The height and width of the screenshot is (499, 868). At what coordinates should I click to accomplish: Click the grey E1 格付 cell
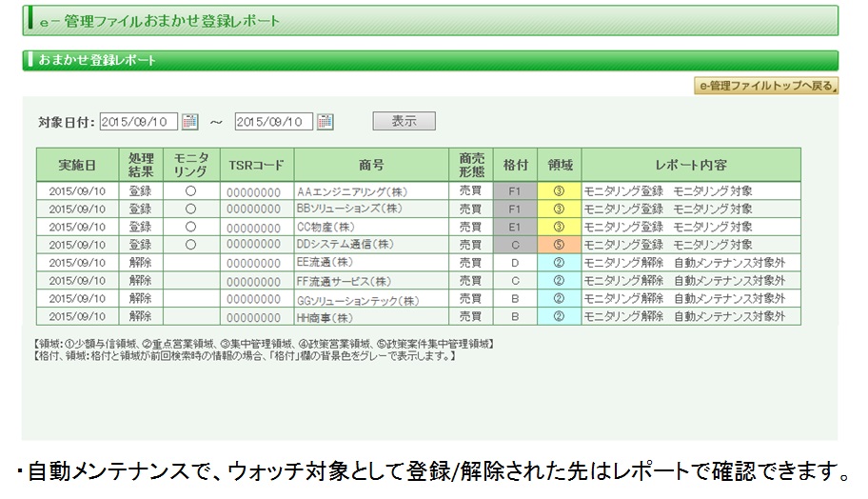click(x=515, y=227)
